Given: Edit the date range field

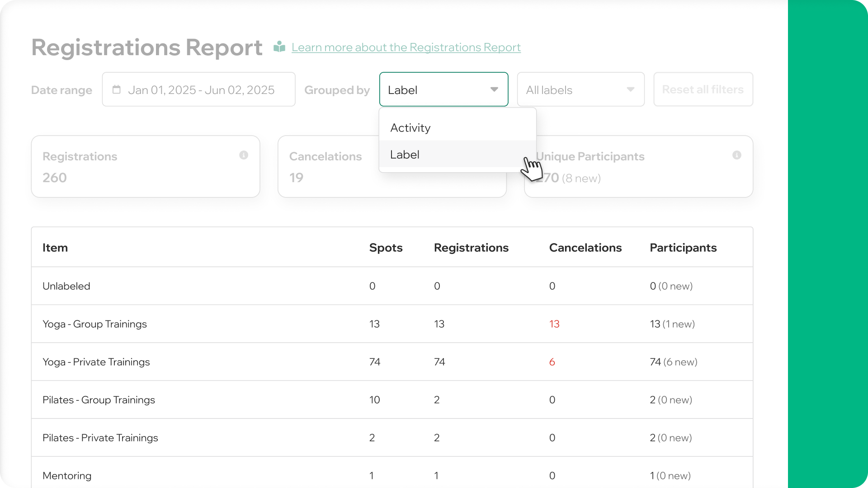Looking at the screenshot, I should pyautogui.click(x=201, y=90).
